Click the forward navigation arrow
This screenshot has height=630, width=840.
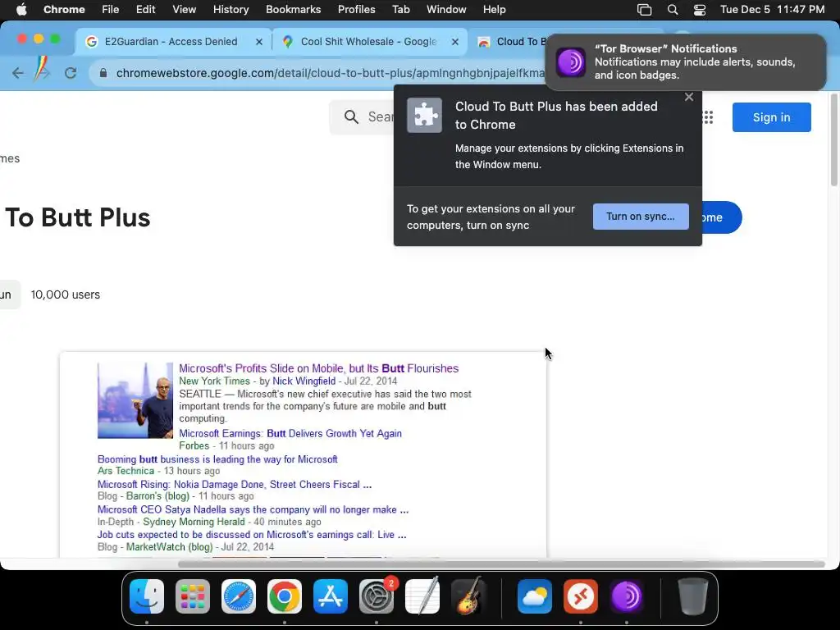click(43, 73)
